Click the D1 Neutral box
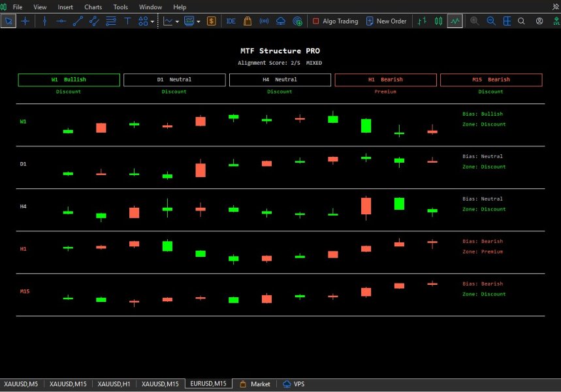 (x=174, y=80)
